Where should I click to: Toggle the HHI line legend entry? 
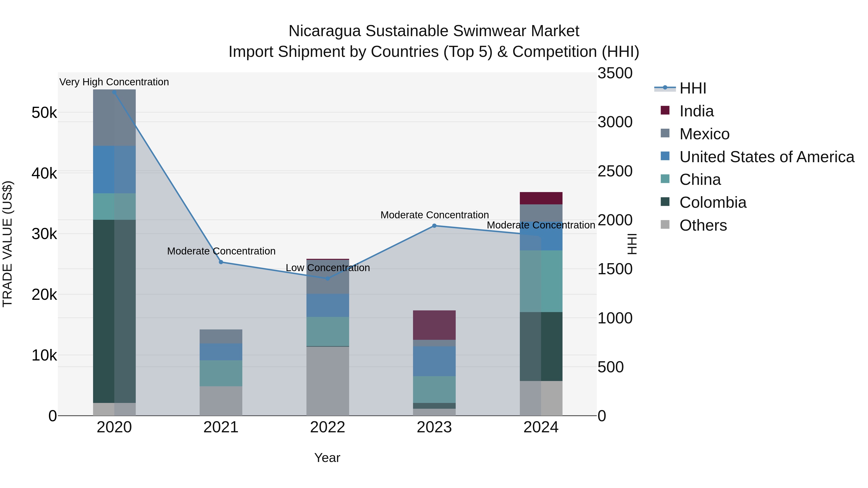click(680, 88)
